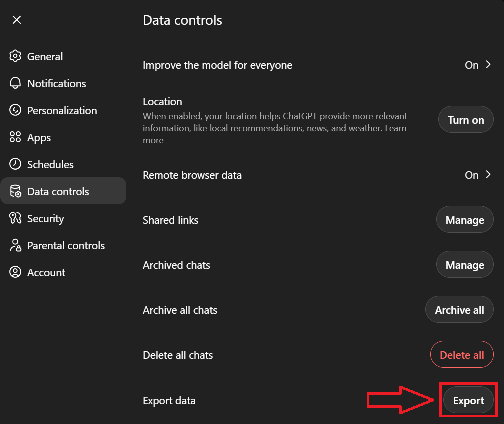Click Export to download your data
This screenshot has height=424, width=504.
tap(468, 400)
